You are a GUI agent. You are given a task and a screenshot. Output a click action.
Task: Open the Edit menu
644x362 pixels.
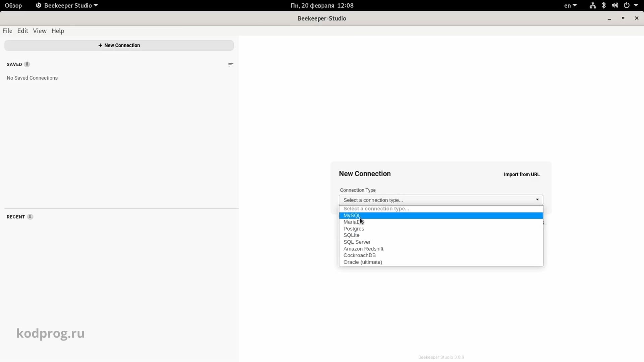pos(23,31)
